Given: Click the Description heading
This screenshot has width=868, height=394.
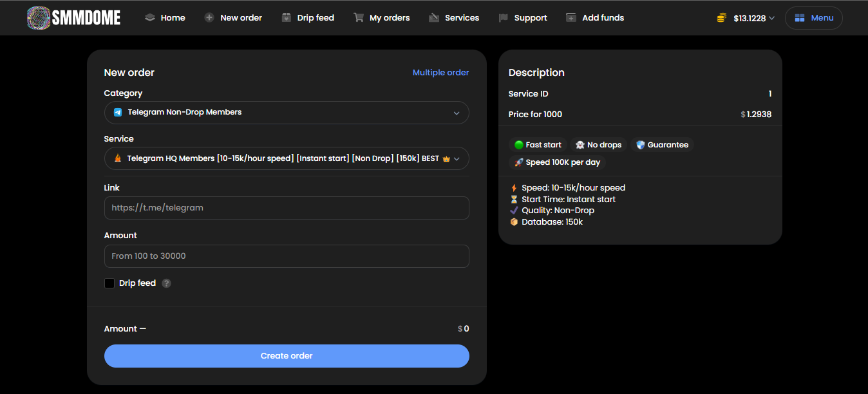Looking at the screenshot, I should [536, 73].
